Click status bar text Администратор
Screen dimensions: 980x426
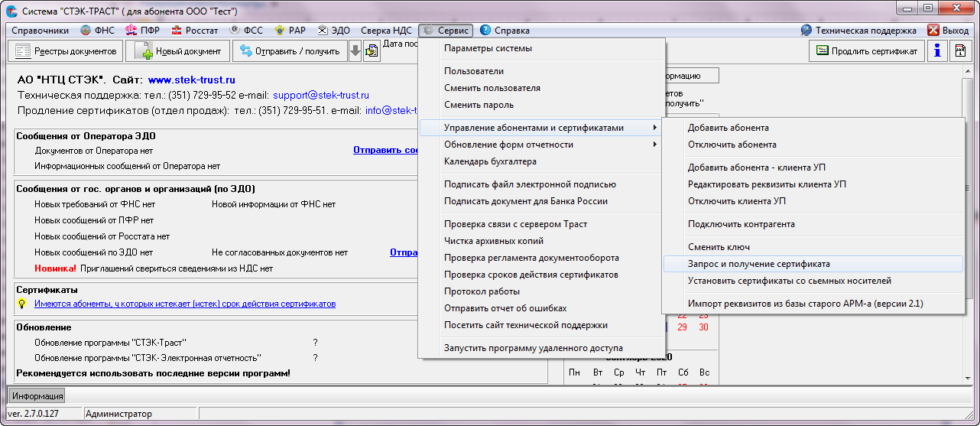118,414
